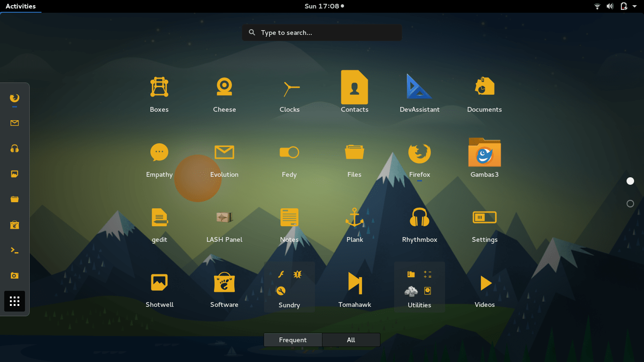This screenshot has height=362, width=644.
Task: Switch to the All tab
Action: click(x=351, y=340)
